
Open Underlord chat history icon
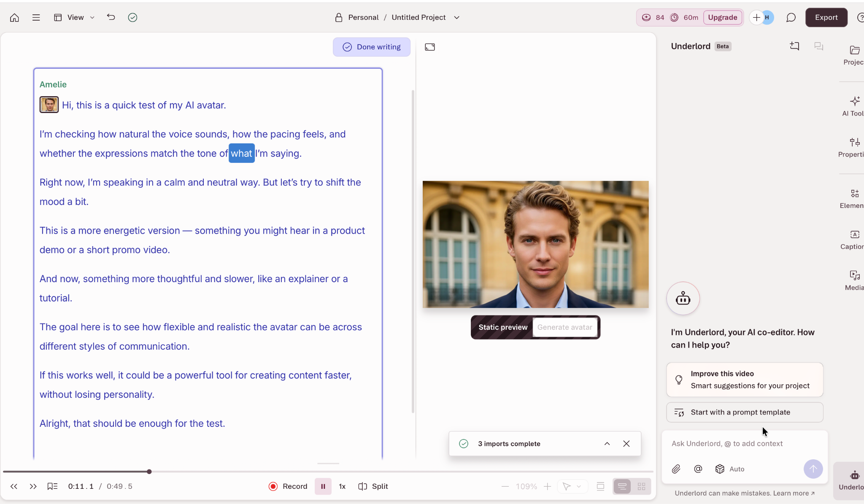click(x=818, y=46)
